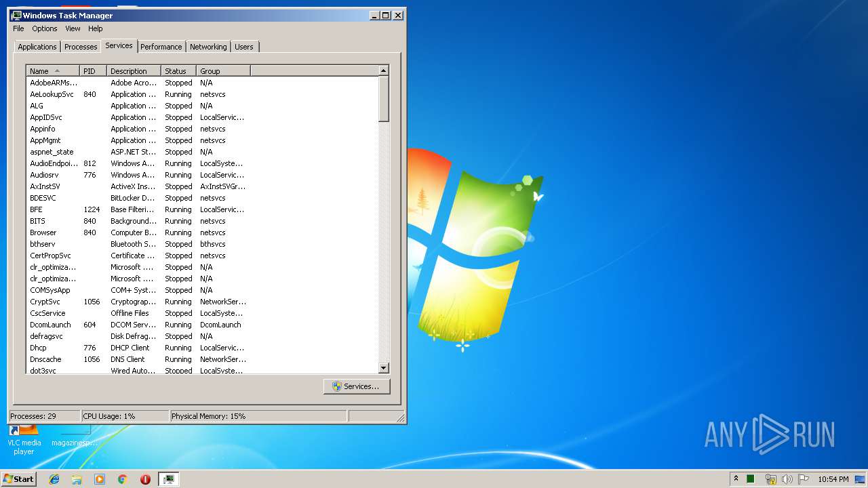Select the AudioEndpoi... service row

tap(203, 163)
